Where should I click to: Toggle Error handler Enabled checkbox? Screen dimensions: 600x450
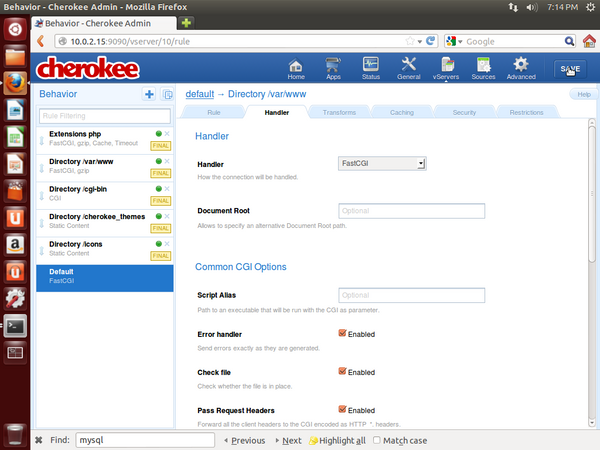(x=342, y=333)
